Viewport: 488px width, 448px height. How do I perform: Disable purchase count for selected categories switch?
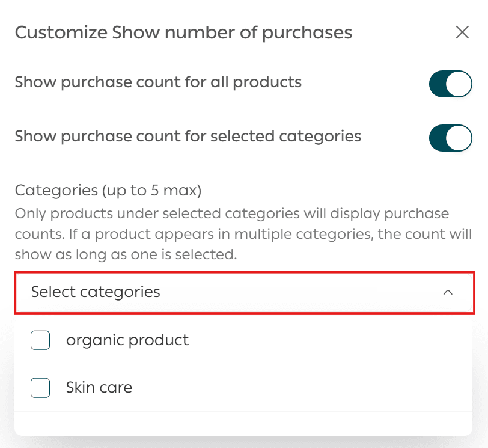450,138
